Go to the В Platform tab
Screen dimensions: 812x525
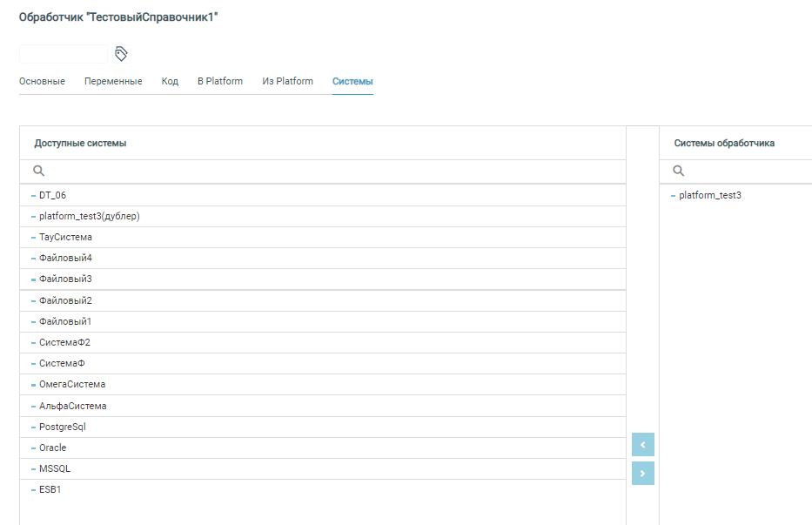coord(220,82)
